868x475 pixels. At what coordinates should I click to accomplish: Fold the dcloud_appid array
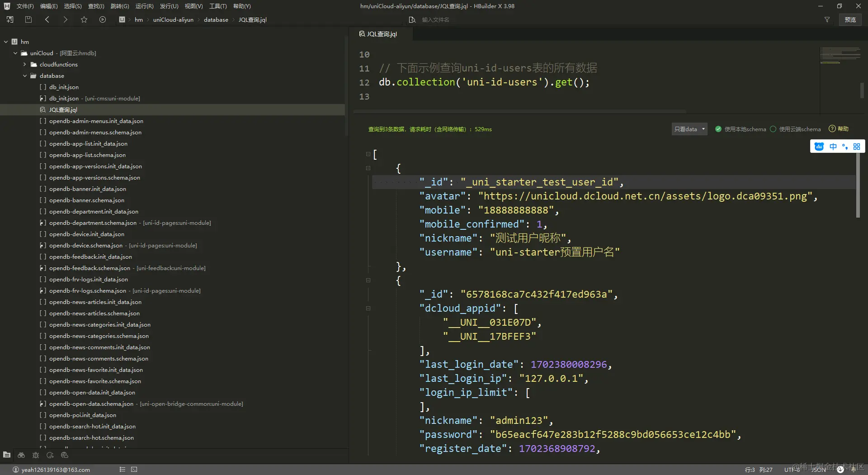(x=368, y=309)
